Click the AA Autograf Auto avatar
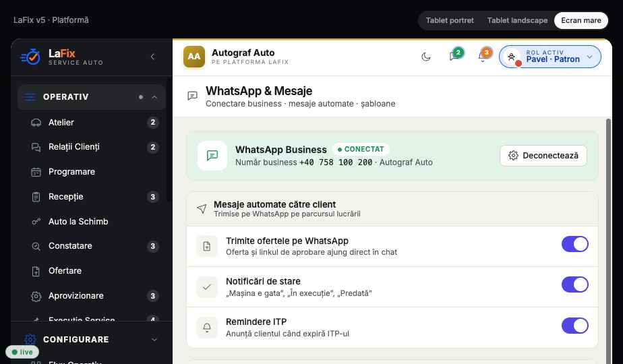This screenshot has height=364, width=623. (194, 57)
